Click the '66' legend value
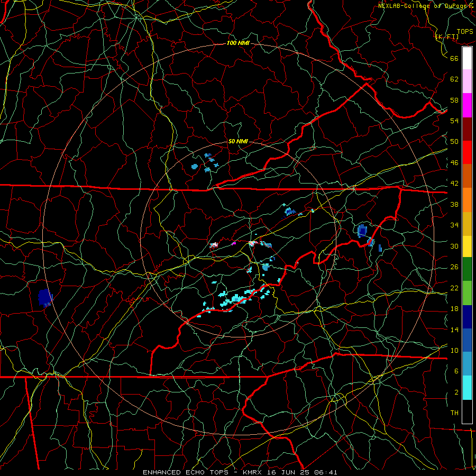476x476 pixels. [454, 58]
